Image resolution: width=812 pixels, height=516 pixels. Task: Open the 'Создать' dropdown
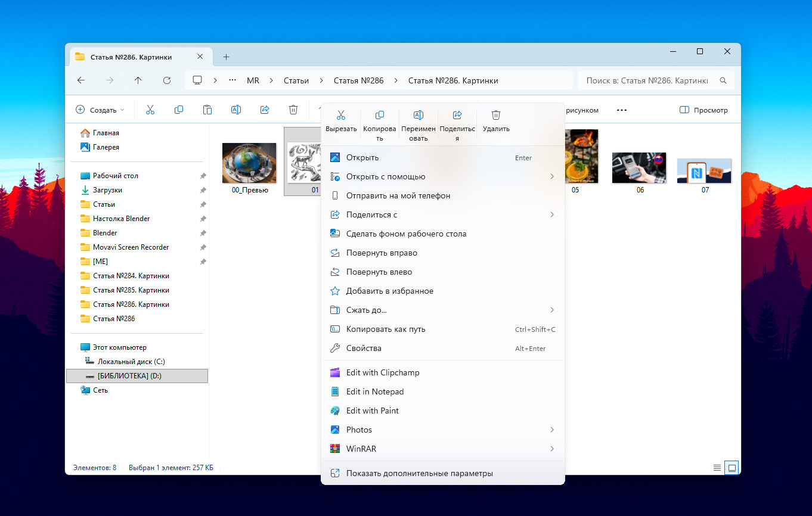pyautogui.click(x=100, y=110)
